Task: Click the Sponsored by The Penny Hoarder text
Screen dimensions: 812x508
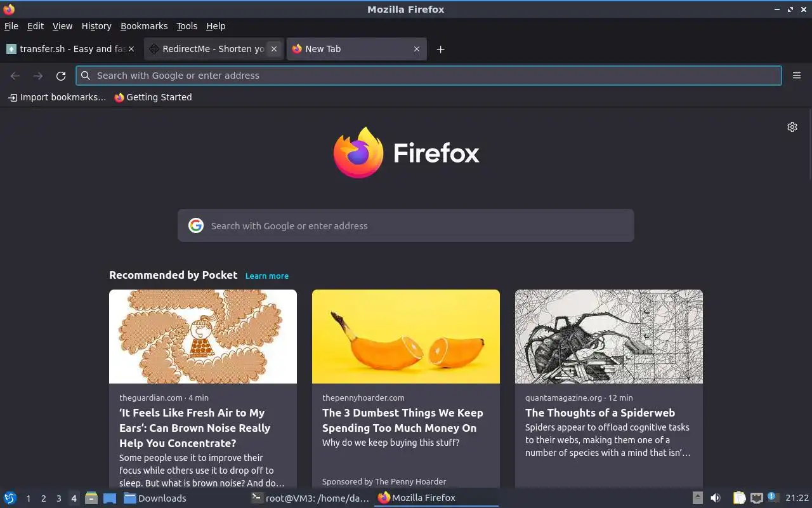Action: (x=384, y=481)
